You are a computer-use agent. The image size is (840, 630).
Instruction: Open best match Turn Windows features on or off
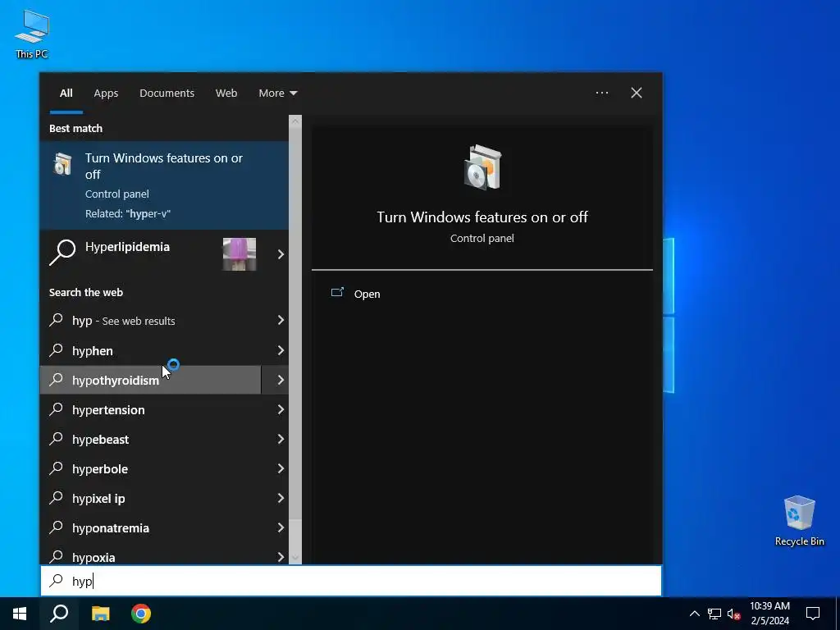click(164, 185)
